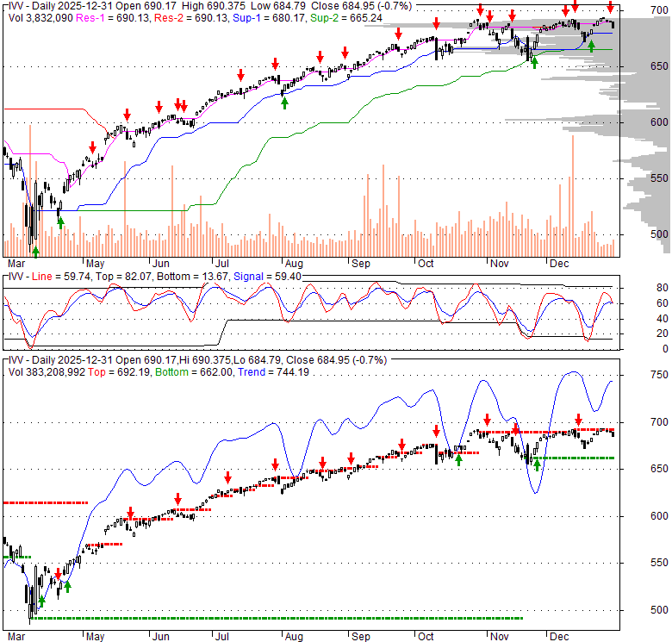Click the Sup-1 = 680.17 support label
672x642 pixels.
[x=269, y=18]
